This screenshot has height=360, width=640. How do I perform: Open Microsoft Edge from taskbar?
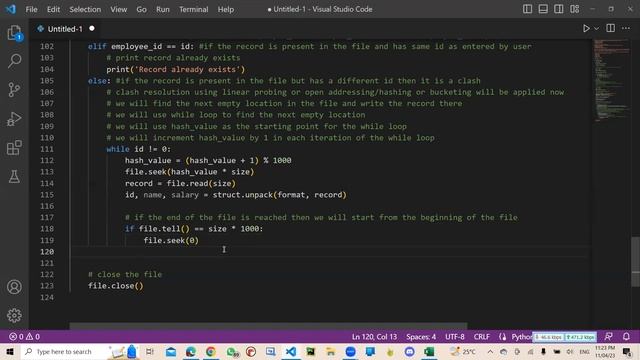tap(191, 351)
